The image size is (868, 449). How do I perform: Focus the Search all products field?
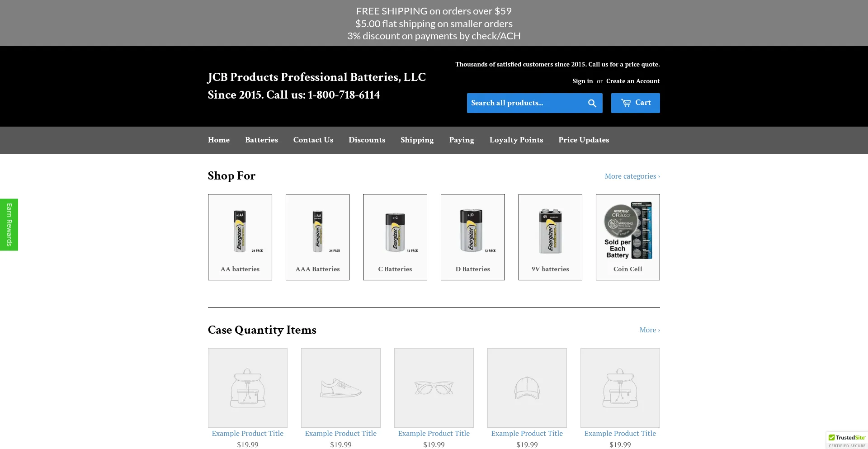point(525,103)
